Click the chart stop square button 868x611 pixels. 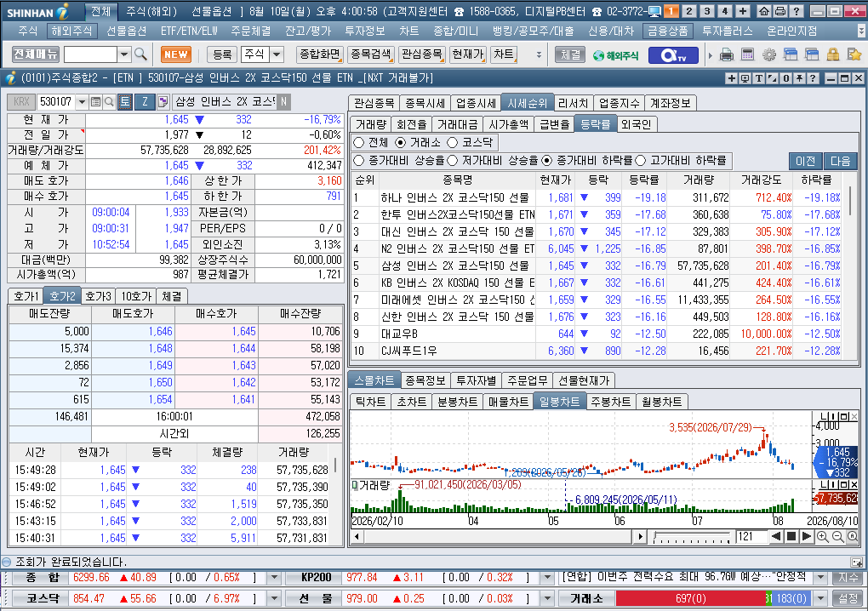coord(791,536)
